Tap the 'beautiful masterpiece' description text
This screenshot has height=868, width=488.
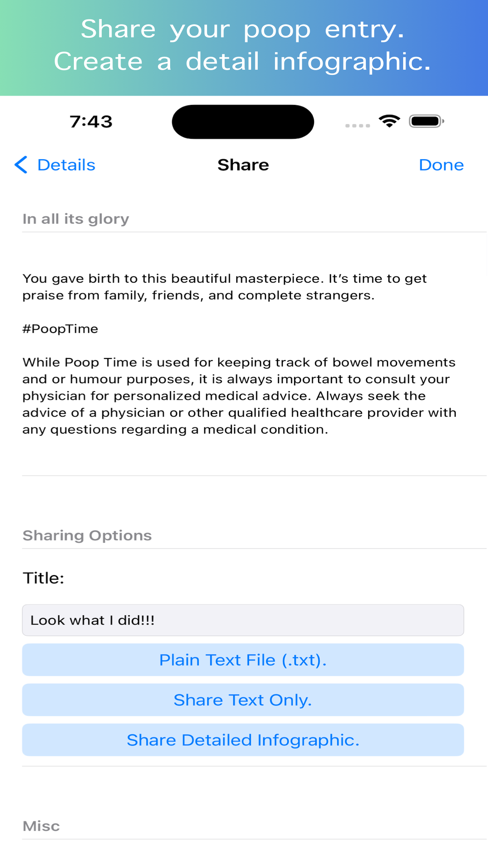tap(224, 287)
